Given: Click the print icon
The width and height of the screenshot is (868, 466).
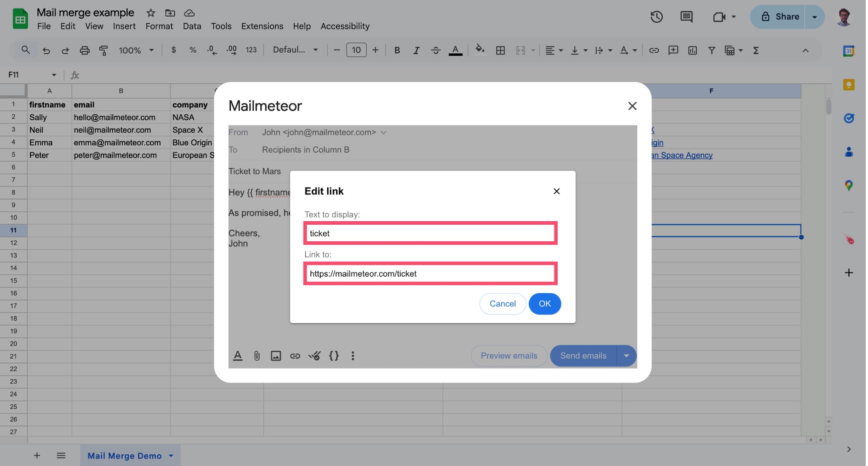Looking at the screenshot, I should click(85, 50).
